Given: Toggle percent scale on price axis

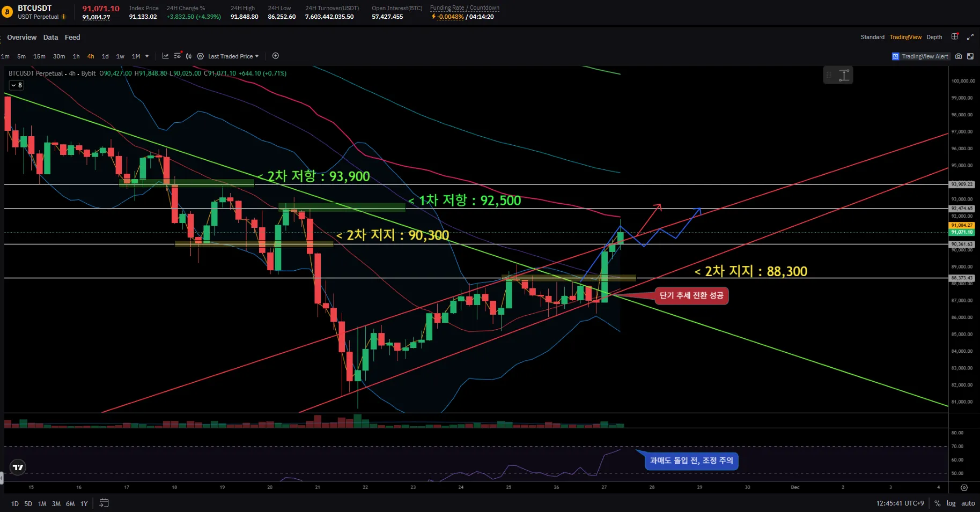Looking at the screenshot, I should tap(937, 503).
